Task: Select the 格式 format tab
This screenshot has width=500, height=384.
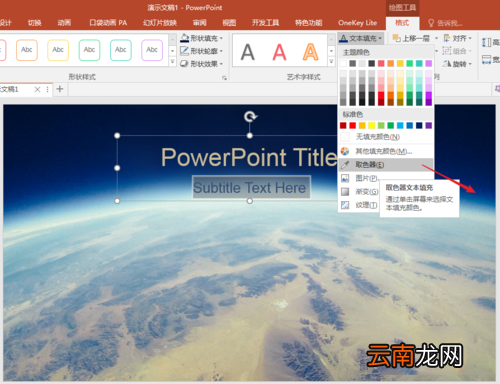Action: 402,23
